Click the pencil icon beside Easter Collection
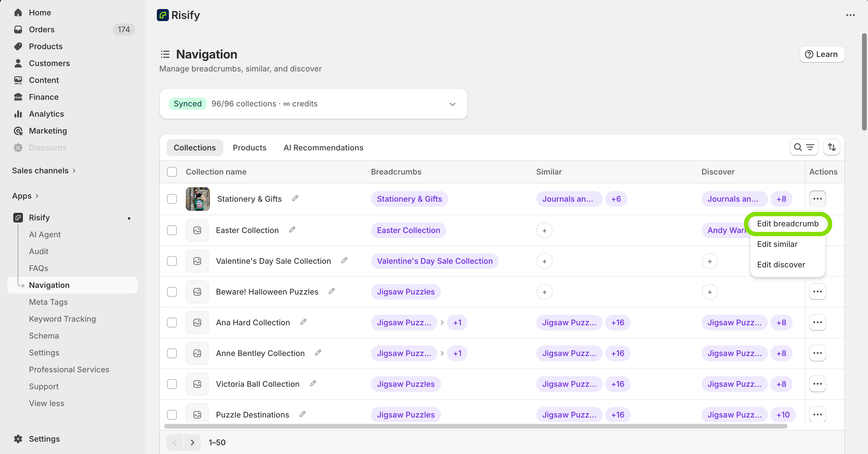 pos(292,230)
